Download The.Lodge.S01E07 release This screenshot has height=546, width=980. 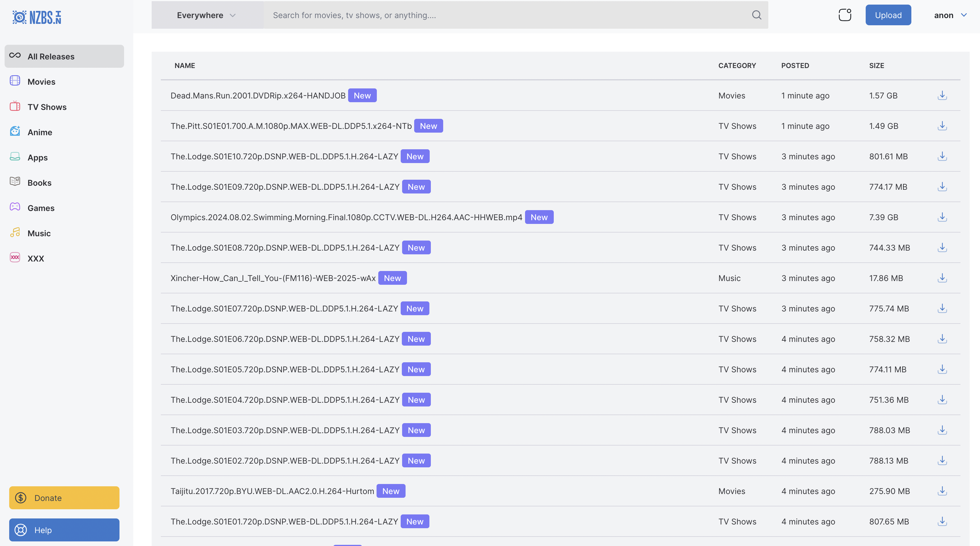(942, 308)
